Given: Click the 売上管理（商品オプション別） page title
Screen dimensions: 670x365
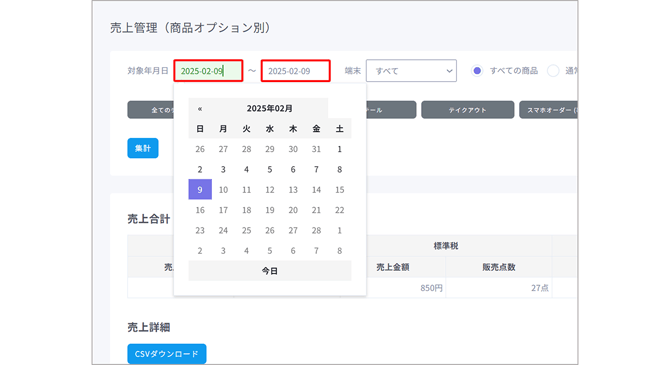Looking at the screenshot, I should (x=190, y=28).
